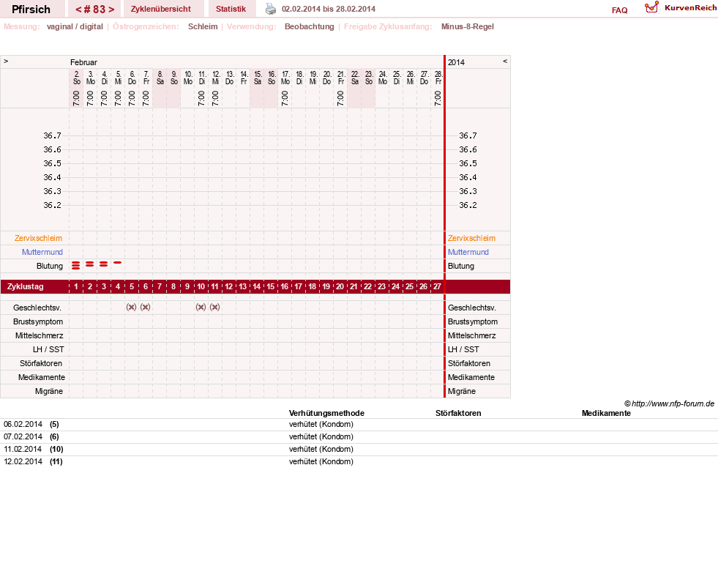Click the Störfaktoren column header below chart
Viewport: 718px width, 588px height.
[458, 413]
